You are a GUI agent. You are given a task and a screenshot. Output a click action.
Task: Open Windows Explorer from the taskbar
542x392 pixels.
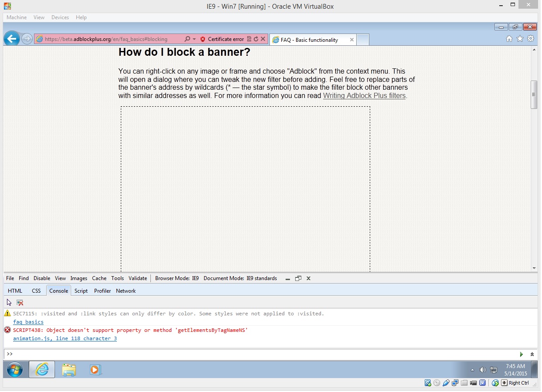(x=68, y=370)
